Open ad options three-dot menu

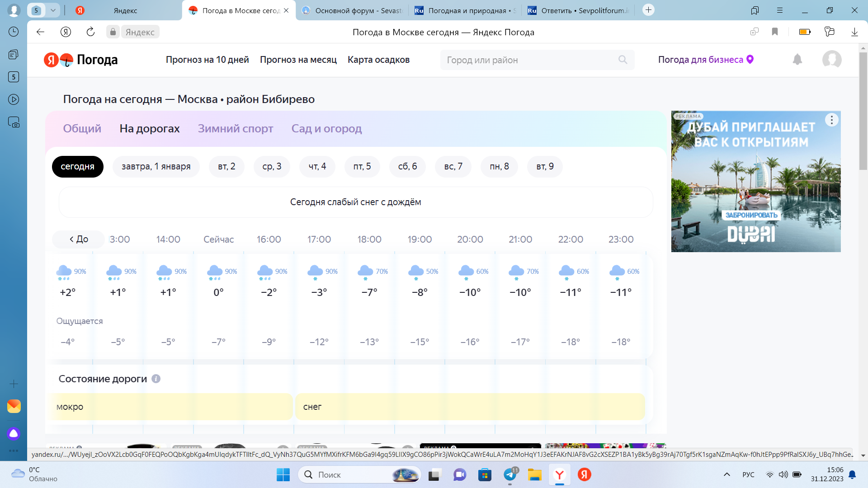(831, 120)
